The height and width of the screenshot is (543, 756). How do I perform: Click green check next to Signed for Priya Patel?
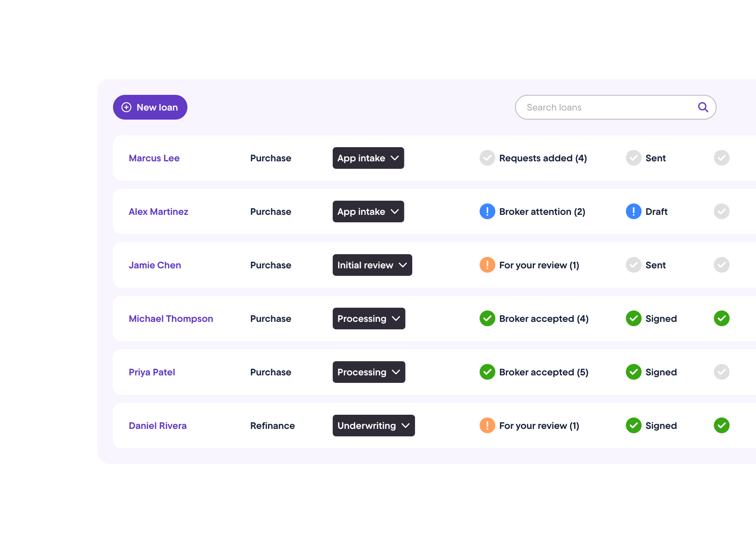(x=634, y=372)
